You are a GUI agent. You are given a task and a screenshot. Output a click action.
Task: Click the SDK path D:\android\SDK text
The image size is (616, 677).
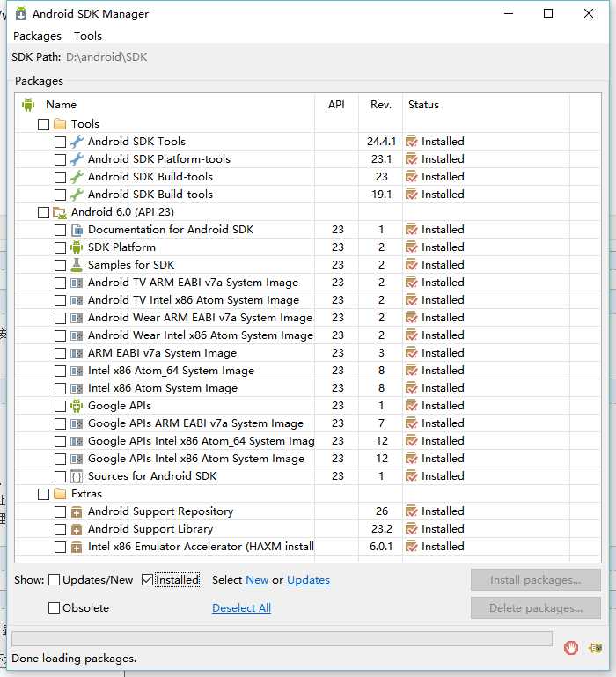(x=106, y=57)
